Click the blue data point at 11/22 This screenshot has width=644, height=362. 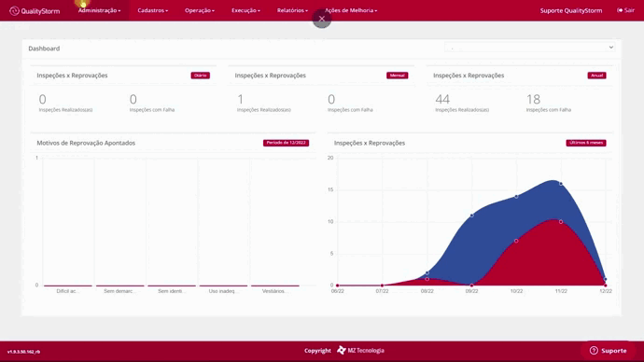[x=561, y=184]
